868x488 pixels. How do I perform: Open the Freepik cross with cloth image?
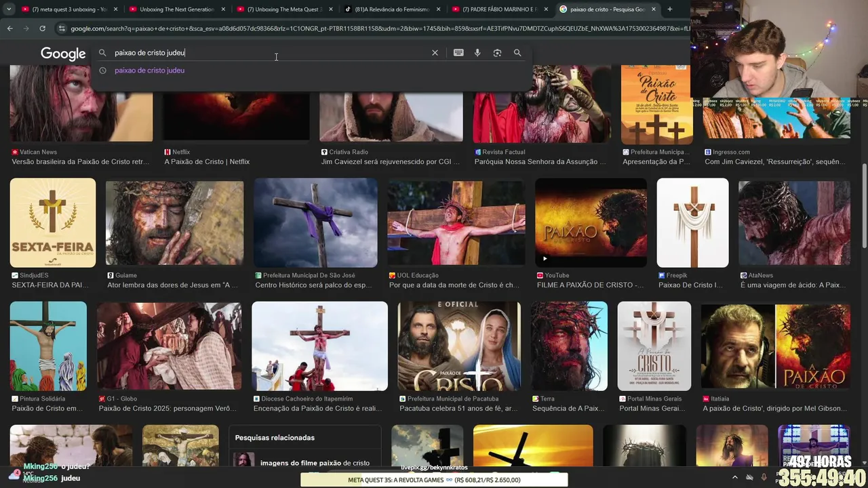[692, 222]
